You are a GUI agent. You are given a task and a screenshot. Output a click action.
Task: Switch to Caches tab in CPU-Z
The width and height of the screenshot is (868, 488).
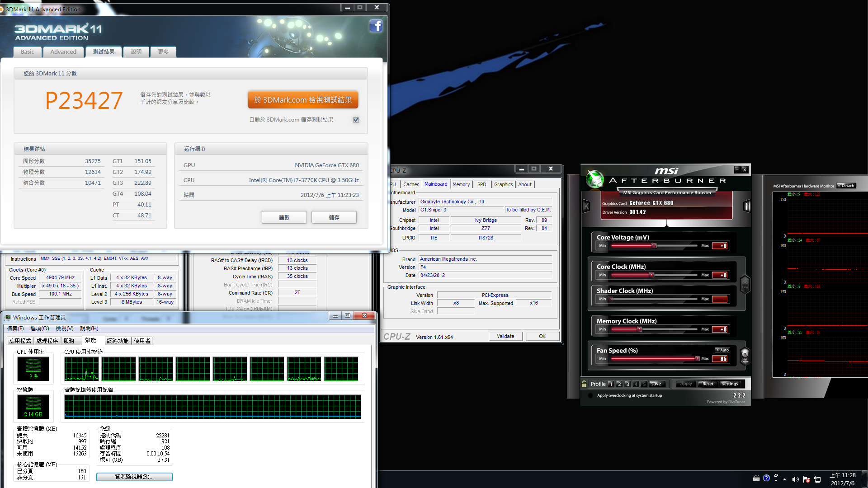coord(411,184)
